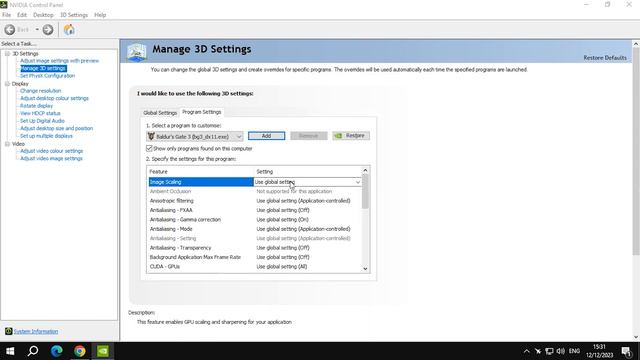Click settings list scroll down arrow

click(365, 269)
